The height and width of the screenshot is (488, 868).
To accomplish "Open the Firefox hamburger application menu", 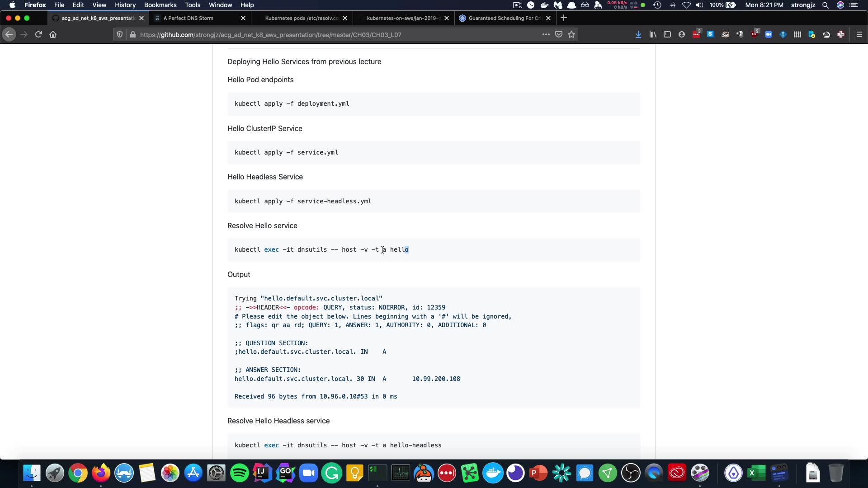I will click(x=859, y=35).
